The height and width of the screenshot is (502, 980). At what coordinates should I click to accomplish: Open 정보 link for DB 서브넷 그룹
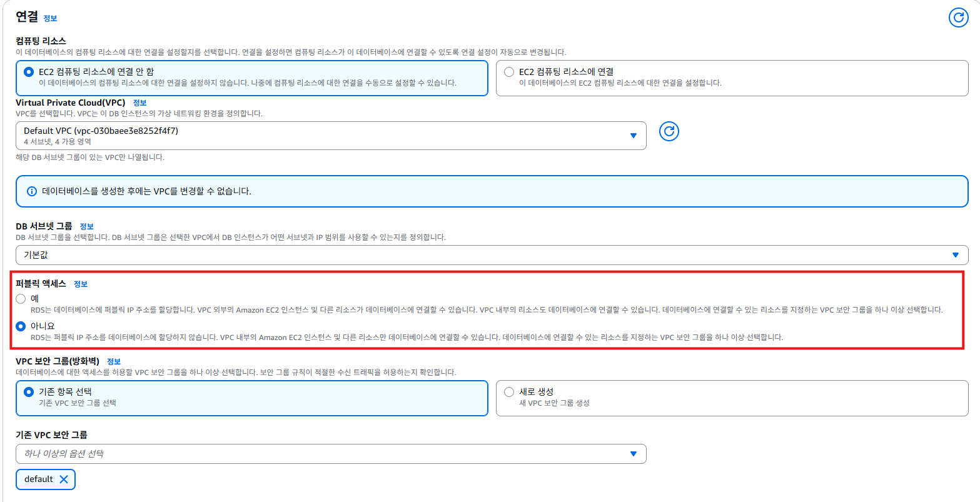(x=86, y=226)
